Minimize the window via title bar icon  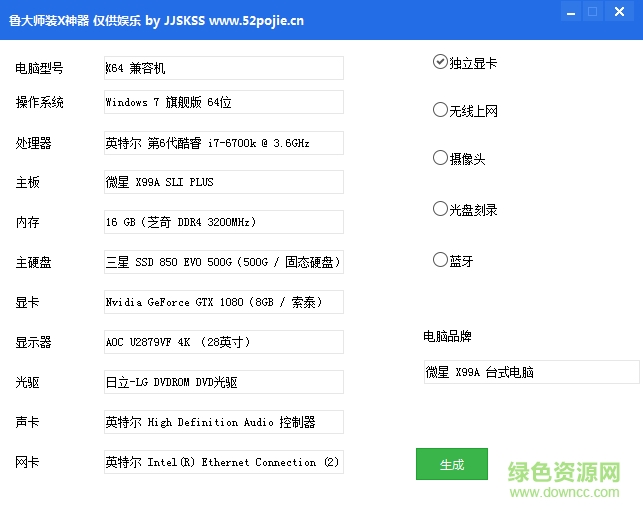[571, 12]
